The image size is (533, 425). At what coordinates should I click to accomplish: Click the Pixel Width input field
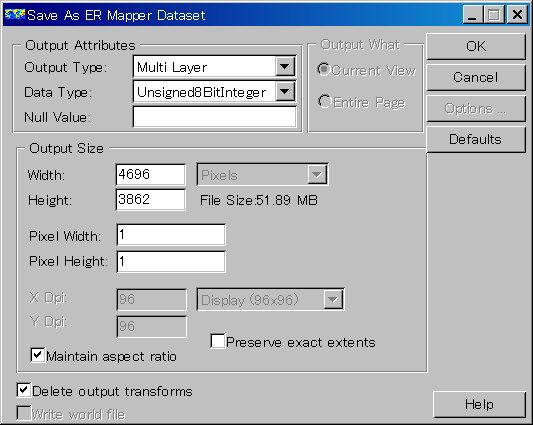[171, 235]
